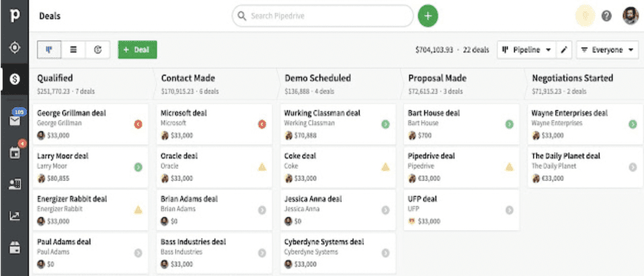Click gray activity icon on Paul Adams deal
This screenshot has height=276, width=644.
pyautogui.click(x=138, y=253)
